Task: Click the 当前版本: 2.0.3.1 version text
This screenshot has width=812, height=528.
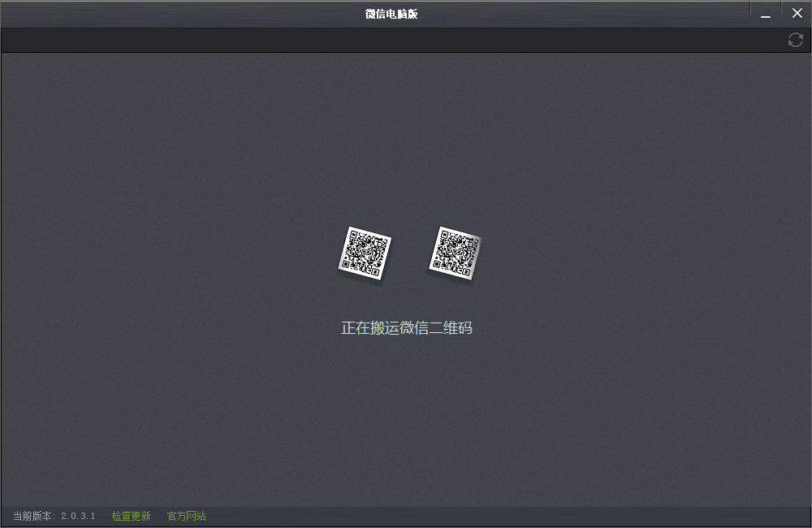Action: tap(54, 516)
